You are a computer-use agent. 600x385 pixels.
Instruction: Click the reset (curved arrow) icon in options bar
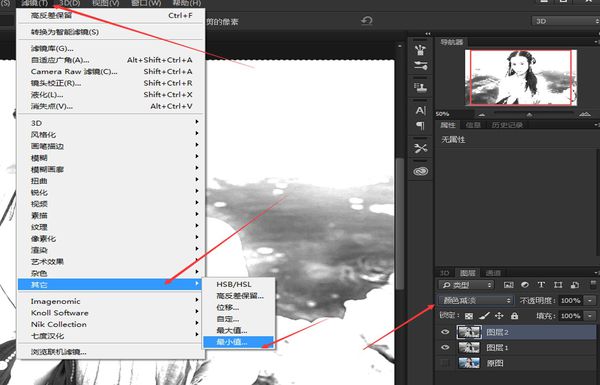tap(366, 21)
